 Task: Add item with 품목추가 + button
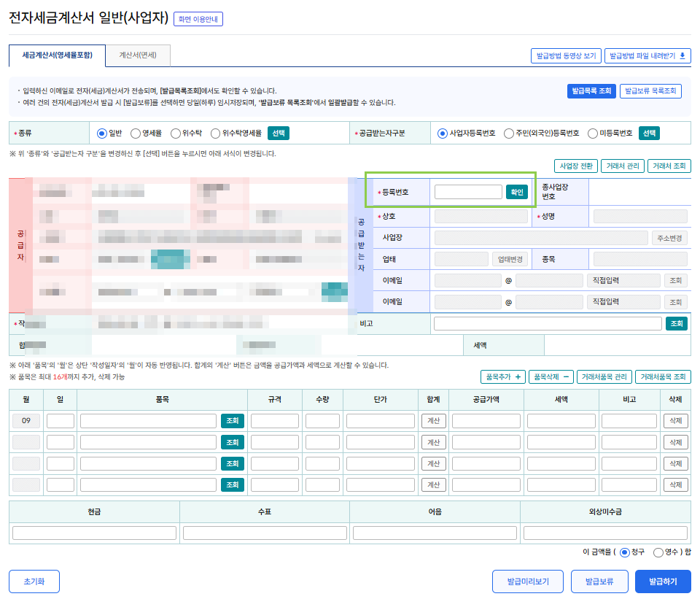pos(503,377)
